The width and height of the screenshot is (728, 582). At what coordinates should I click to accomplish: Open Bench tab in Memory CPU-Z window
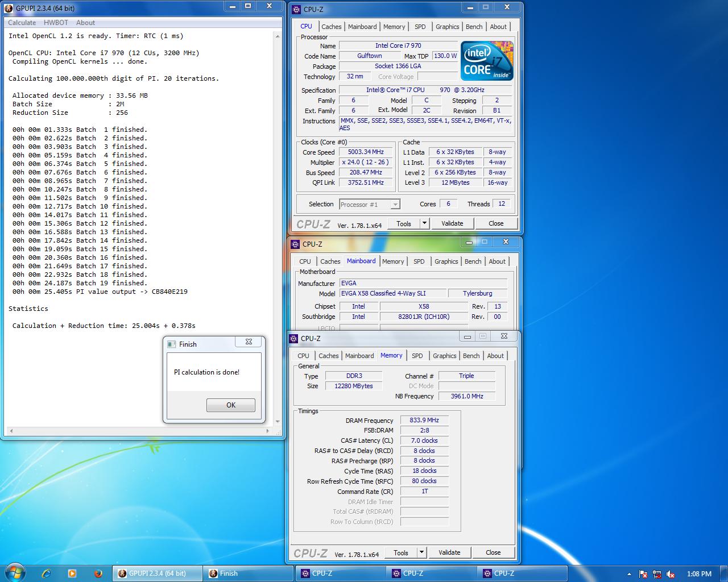pos(471,356)
